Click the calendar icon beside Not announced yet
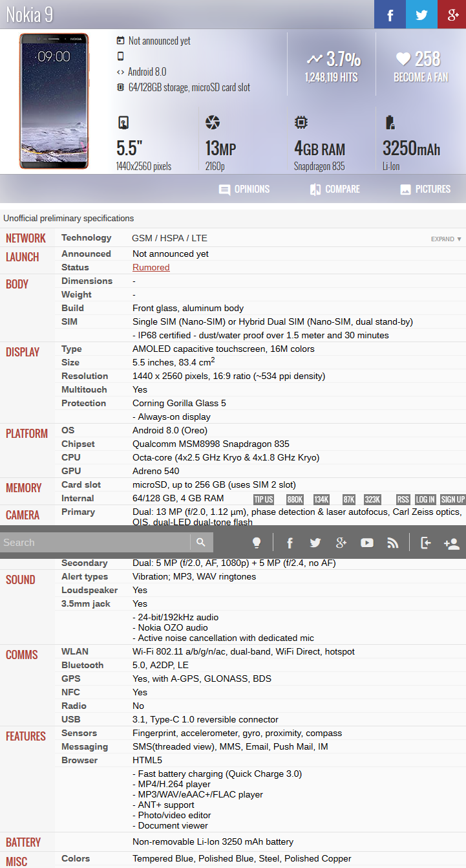466x868 pixels. pyautogui.click(x=120, y=41)
